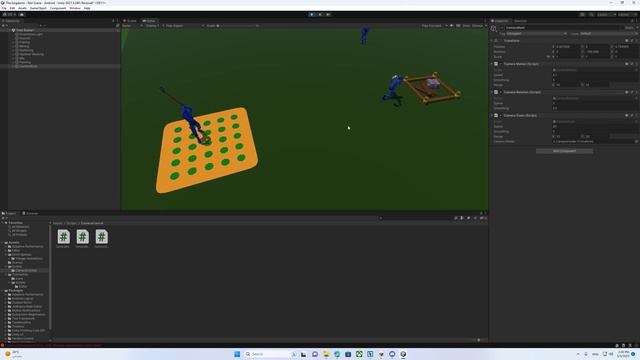Open the Tag dropdown in Inspector
The image size is (640, 360).
click(x=537, y=33)
